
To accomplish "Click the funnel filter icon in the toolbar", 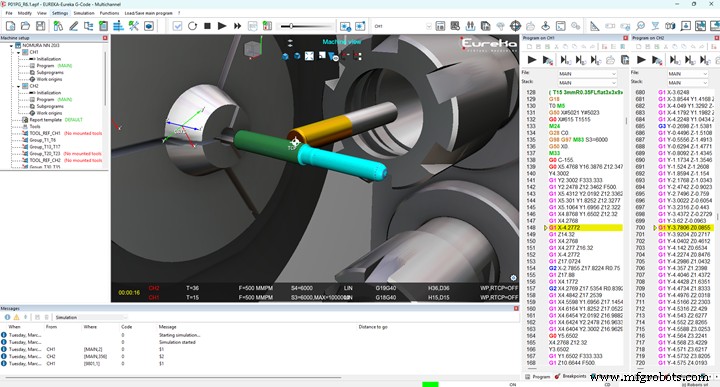I will tap(655, 26).
